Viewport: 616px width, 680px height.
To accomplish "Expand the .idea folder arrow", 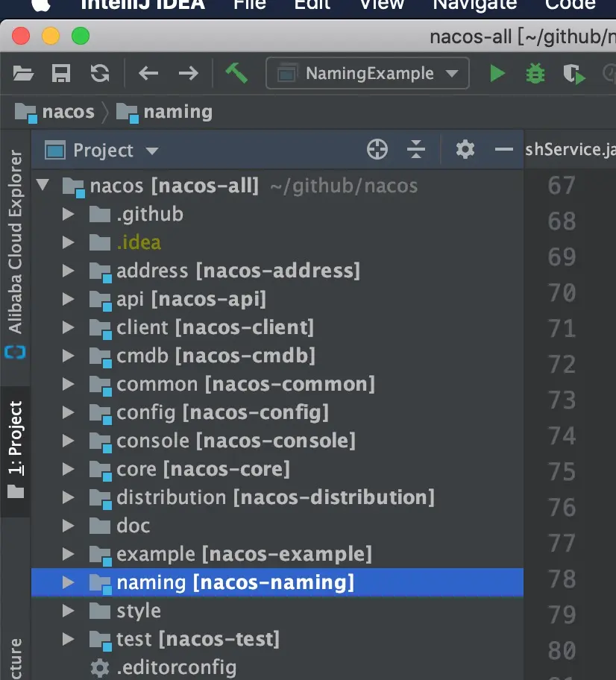I will tap(68, 242).
